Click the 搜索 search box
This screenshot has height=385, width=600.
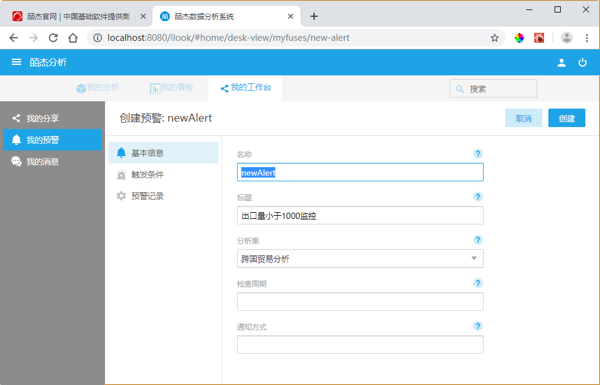(493, 89)
